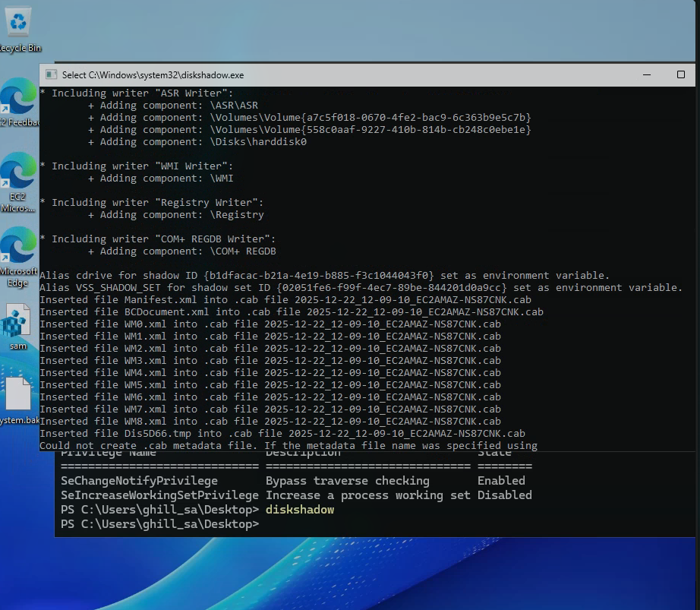Select the system.bak file icon

(18, 399)
